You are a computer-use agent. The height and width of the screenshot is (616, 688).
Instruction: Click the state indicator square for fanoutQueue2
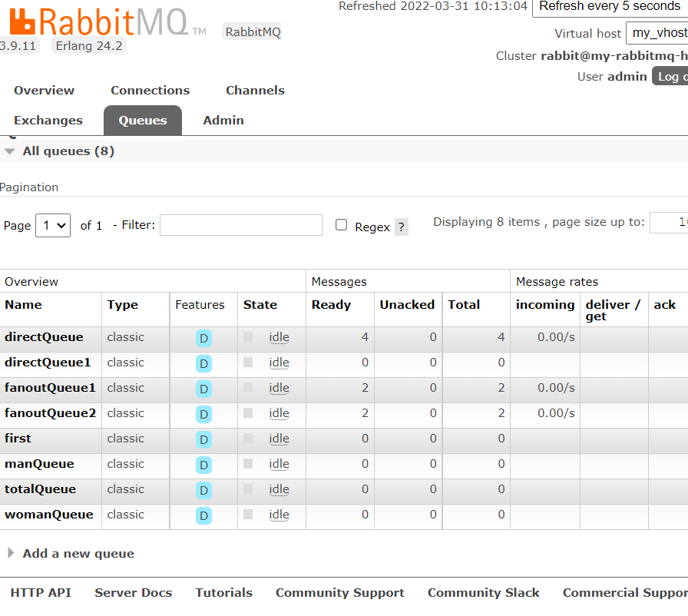248,413
